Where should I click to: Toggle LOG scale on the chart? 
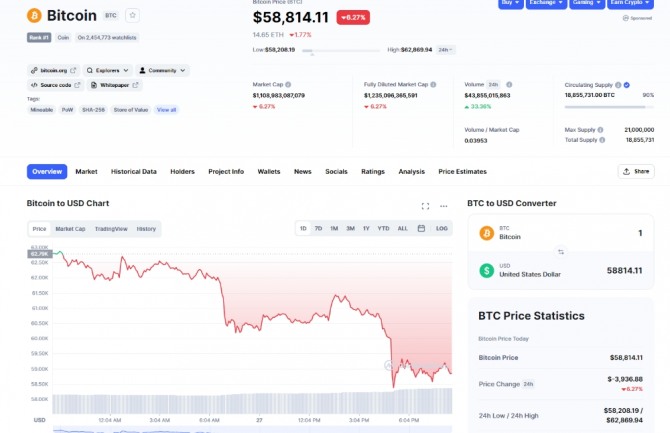pos(441,229)
